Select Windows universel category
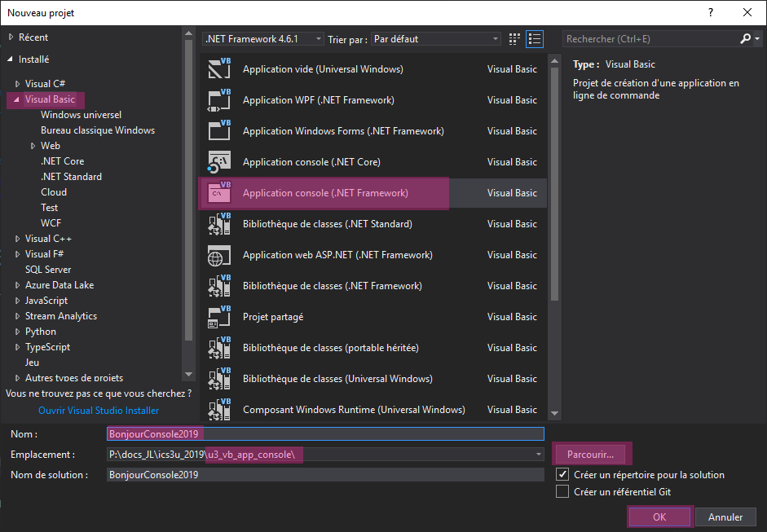Screen dimensions: 767x532 [x=82, y=115]
